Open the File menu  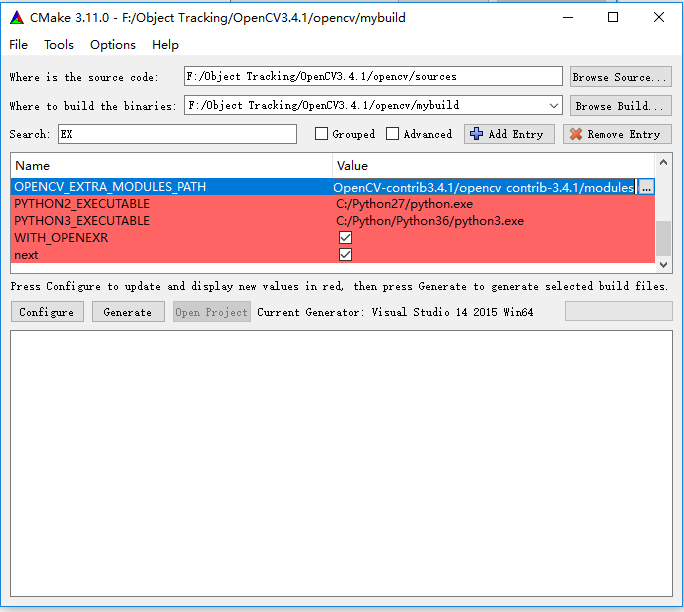point(18,45)
